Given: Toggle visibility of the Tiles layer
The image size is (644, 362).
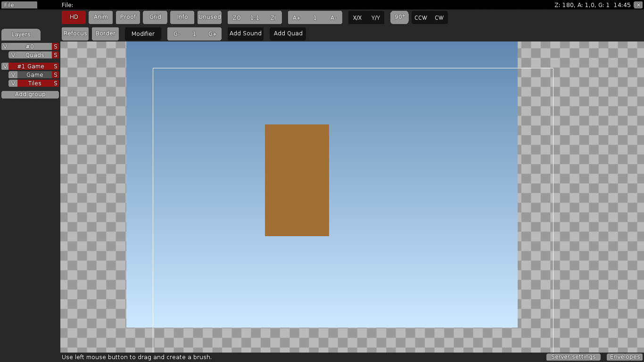Looking at the screenshot, I should (12, 83).
